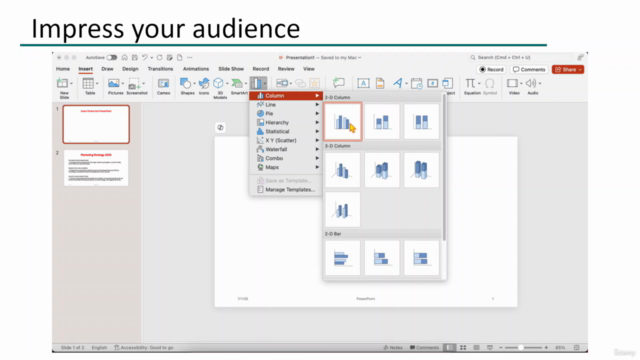Choose the highlighted Clustered Column chart thumbnail
640x360 pixels.
click(x=343, y=121)
